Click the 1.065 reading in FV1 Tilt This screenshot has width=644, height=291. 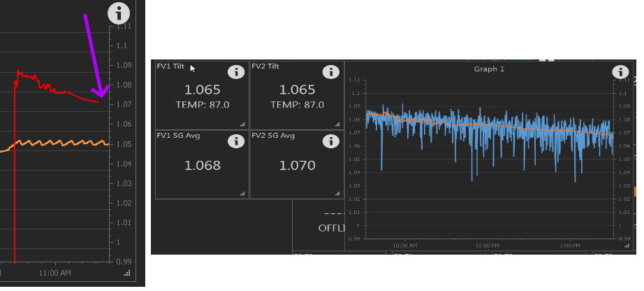point(203,90)
